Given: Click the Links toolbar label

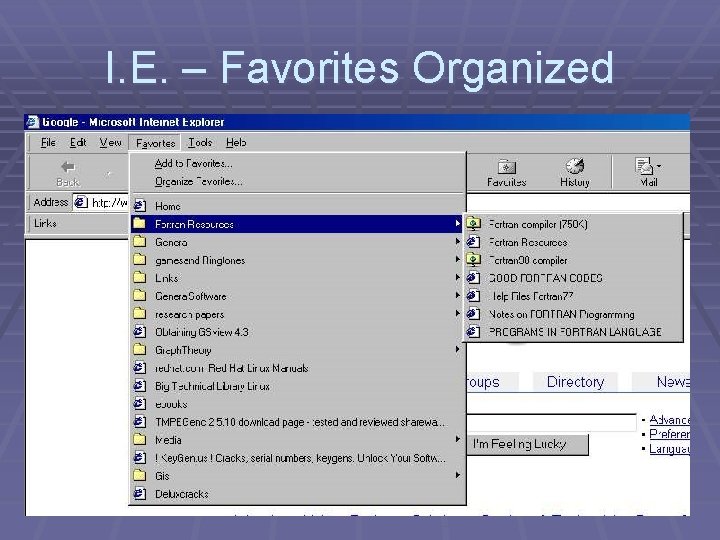Looking at the screenshot, I should pos(45,223).
